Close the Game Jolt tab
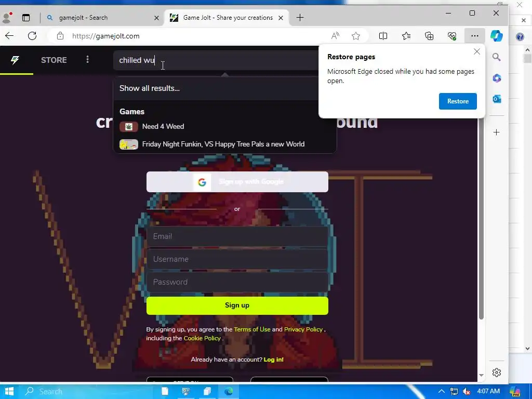The image size is (532, 399). pos(281,18)
